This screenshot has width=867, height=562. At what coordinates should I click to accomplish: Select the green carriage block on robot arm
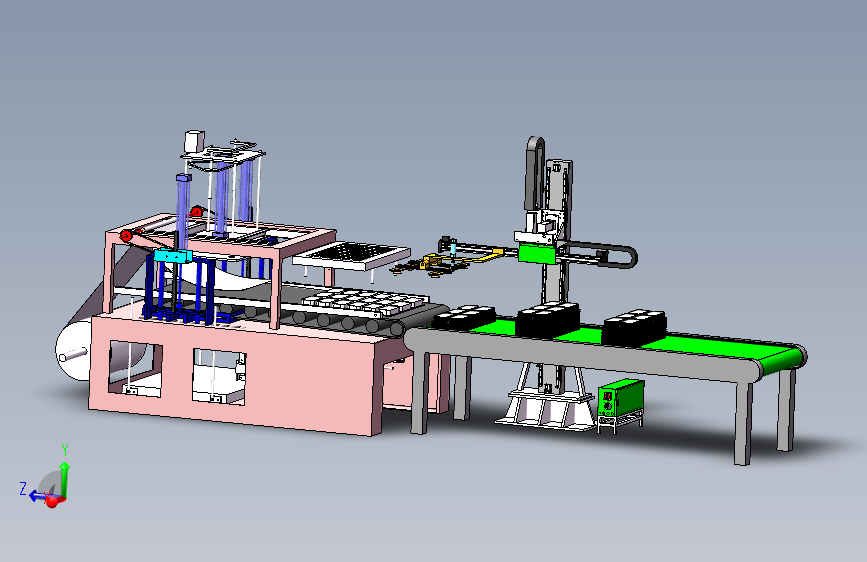(537, 254)
